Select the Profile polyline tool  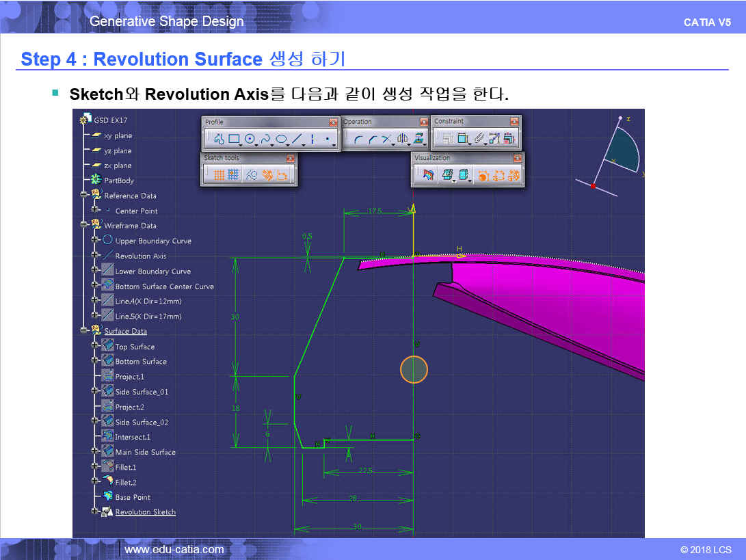pyautogui.click(x=219, y=139)
